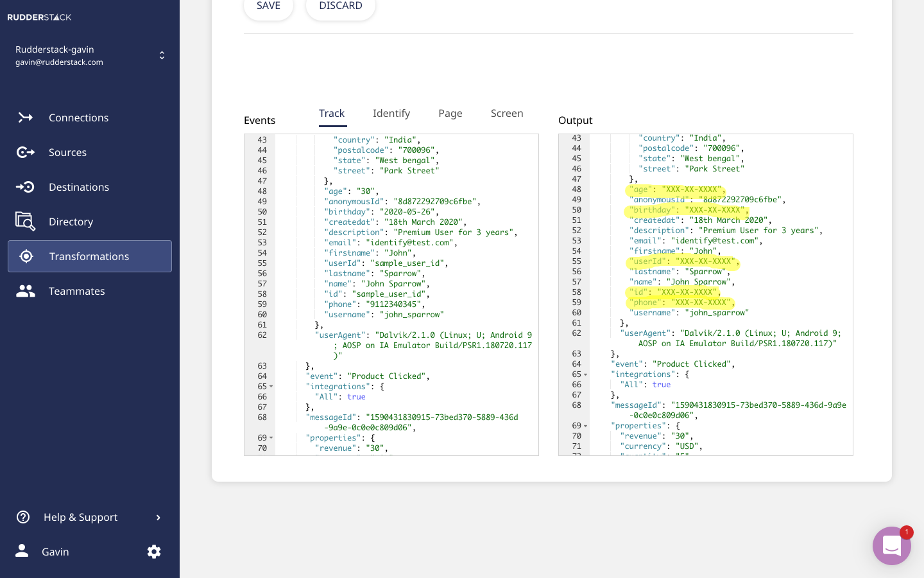
Task: Select the Page tab
Action: pyautogui.click(x=450, y=113)
